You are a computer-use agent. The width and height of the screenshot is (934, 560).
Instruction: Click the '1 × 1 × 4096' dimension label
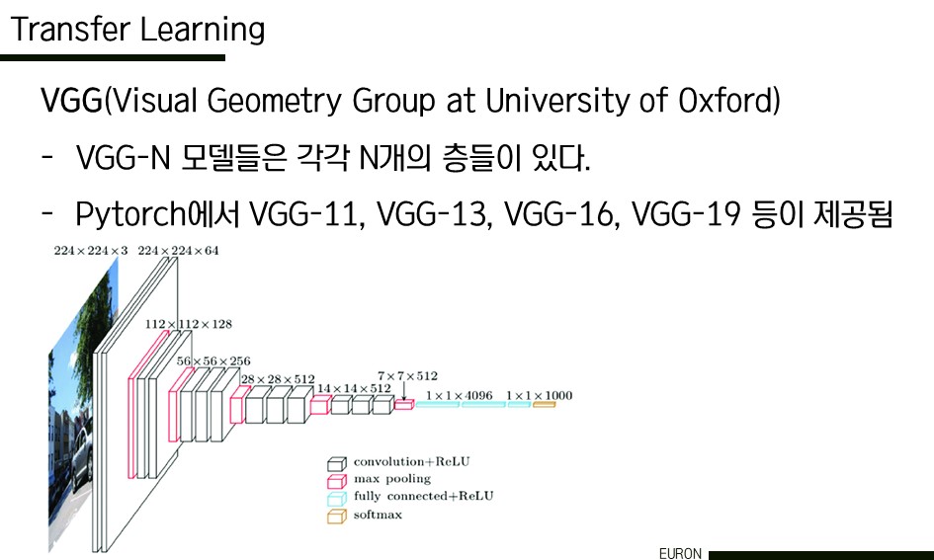(x=460, y=396)
